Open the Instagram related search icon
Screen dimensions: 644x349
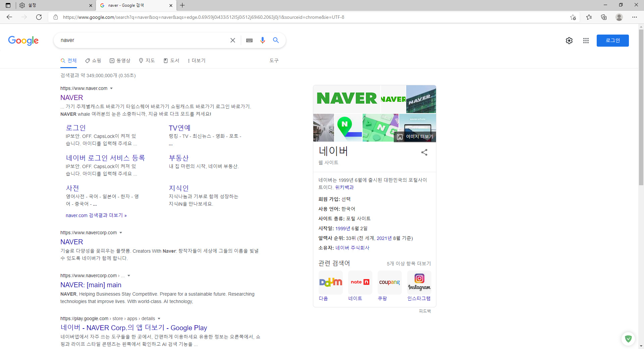pos(419,283)
